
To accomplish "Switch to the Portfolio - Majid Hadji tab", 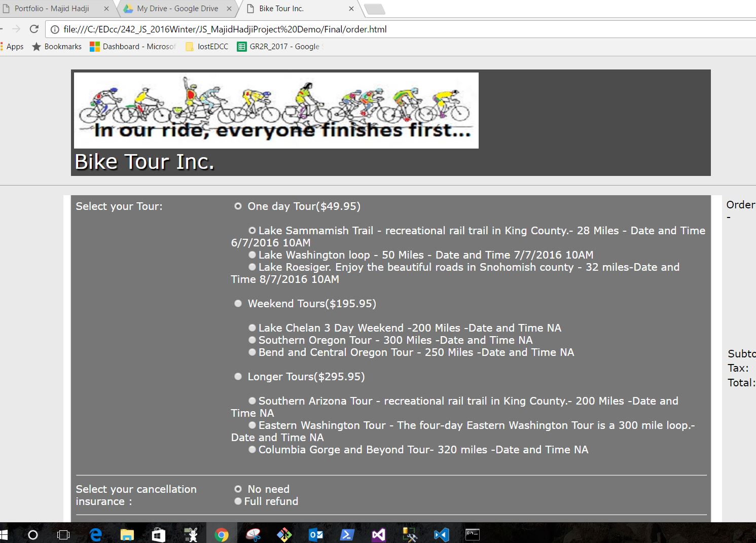I will tap(52, 9).
